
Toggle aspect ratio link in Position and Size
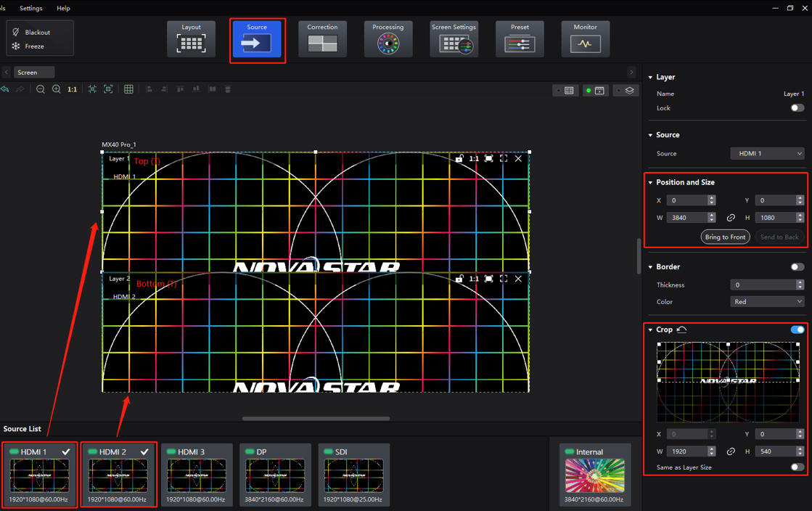point(731,218)
